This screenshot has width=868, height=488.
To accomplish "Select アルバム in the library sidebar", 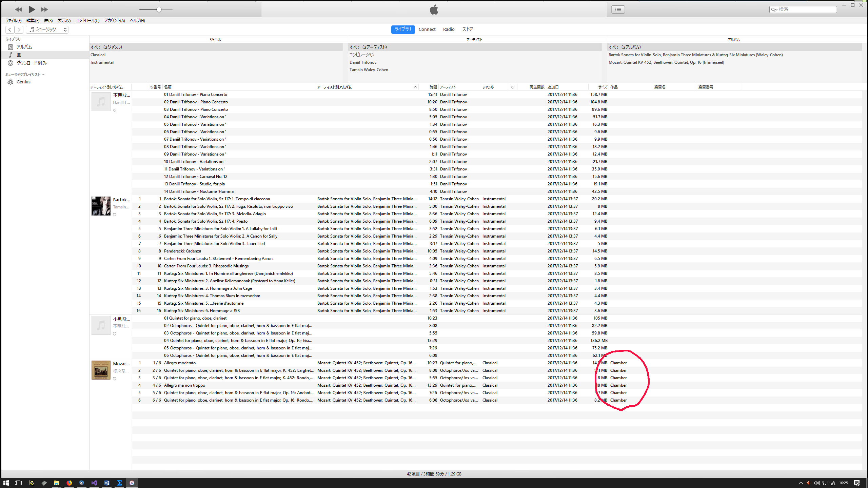I will coord(24,47).
